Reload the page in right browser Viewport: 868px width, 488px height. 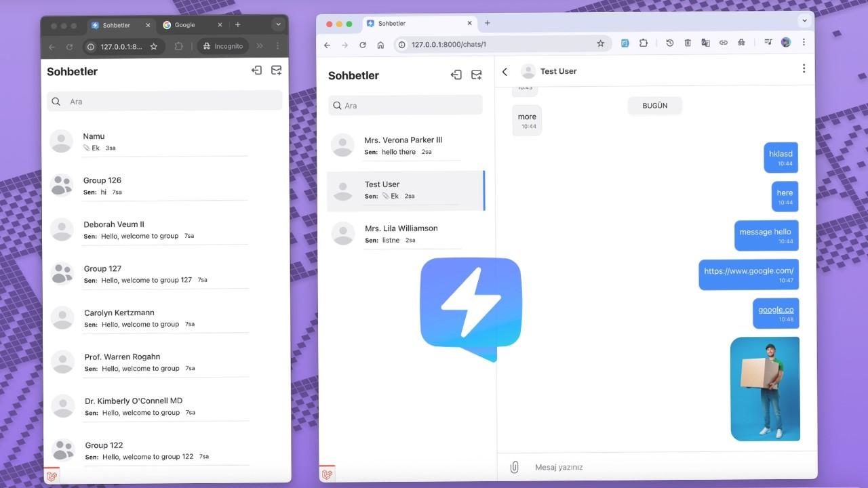point(363,45)
